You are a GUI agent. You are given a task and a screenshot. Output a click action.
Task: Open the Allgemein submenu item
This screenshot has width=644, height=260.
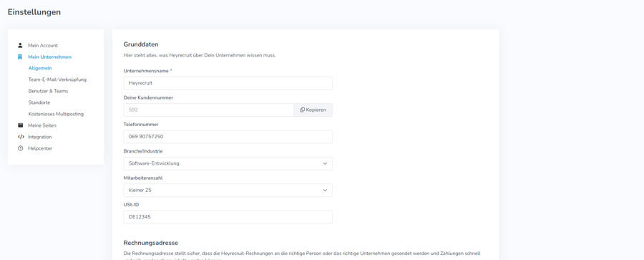[x=40, y=68]
